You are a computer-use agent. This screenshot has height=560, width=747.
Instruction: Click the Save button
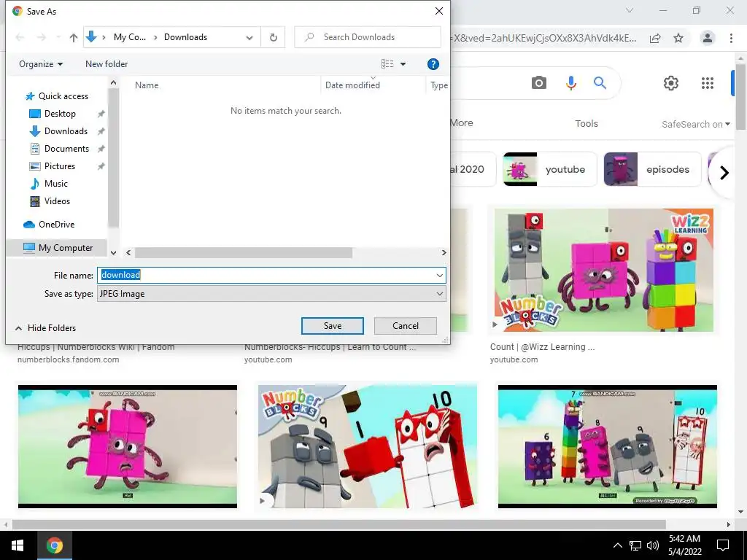pos(333,326)
